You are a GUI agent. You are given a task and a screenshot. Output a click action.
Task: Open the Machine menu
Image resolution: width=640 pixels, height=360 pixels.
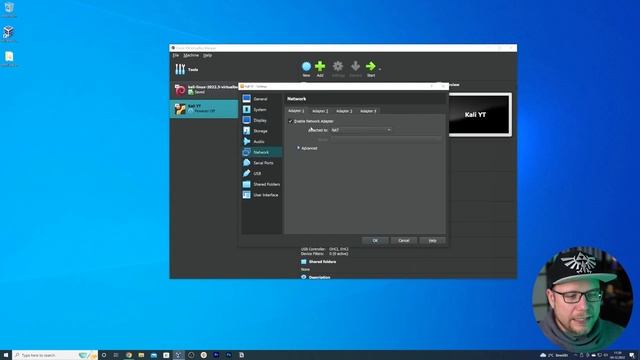(x=191, y=55)
